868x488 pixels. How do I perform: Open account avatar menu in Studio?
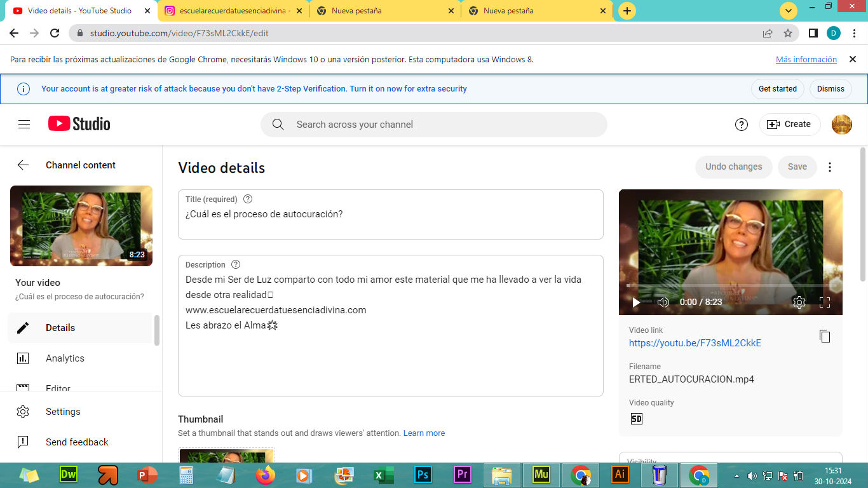(x=841, y=125)
